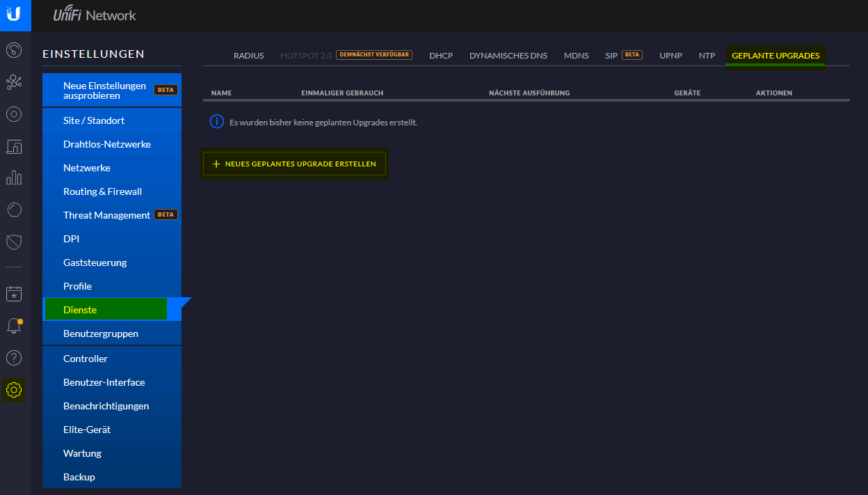Open Site / Standort settings
The image size is (868, 495).
[x=112, y=120]
